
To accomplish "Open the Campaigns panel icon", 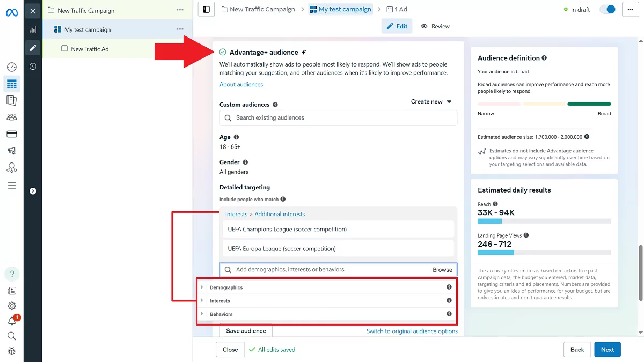I will click(12, 84).
